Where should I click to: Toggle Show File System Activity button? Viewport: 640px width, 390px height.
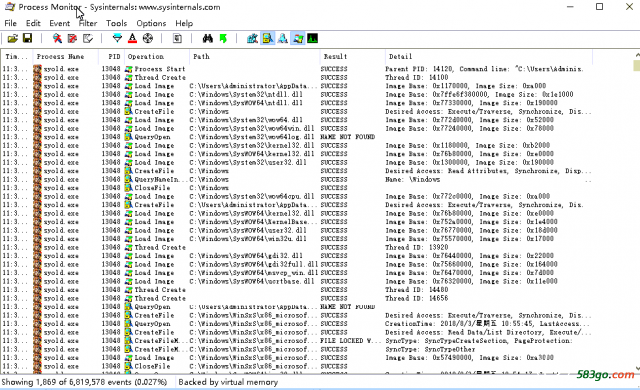click(267, 39)
